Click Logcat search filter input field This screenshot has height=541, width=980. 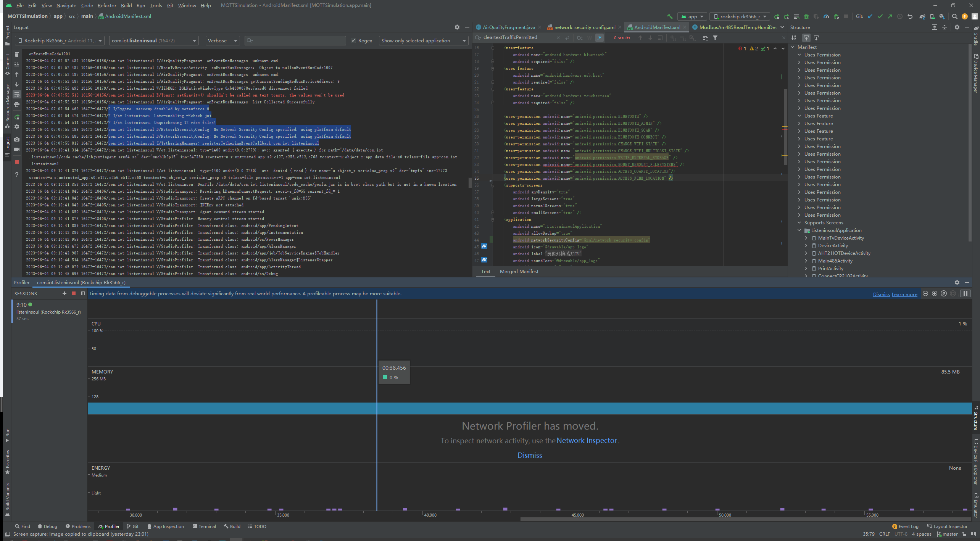click(x=295, y=40)
